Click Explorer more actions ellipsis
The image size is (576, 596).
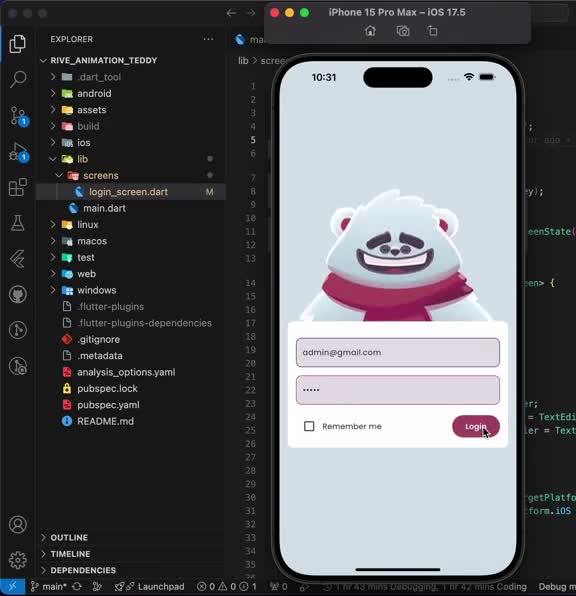[208, 39]
